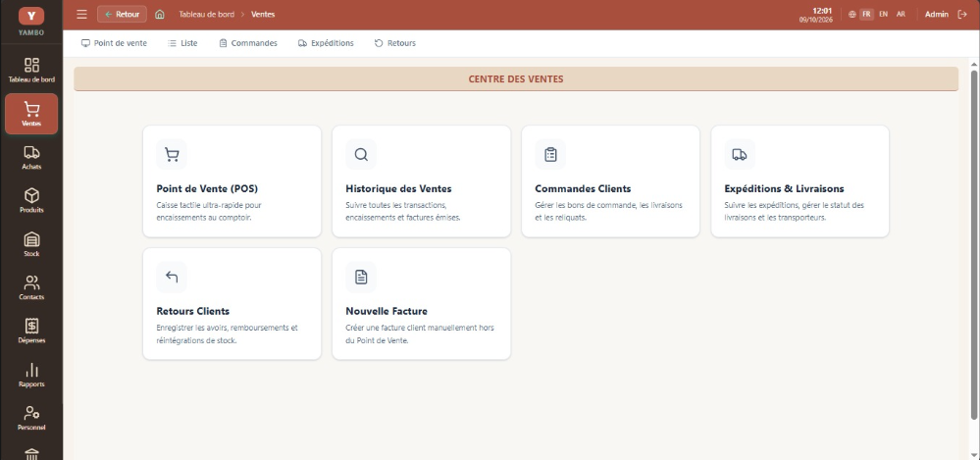Switch to Liste tab

tap(182, 43)
